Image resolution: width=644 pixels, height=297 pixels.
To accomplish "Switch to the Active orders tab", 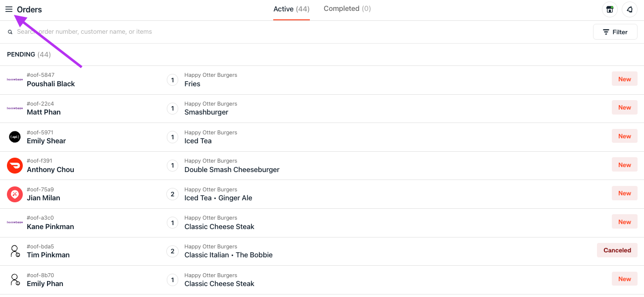I will (x=292, y=9).
